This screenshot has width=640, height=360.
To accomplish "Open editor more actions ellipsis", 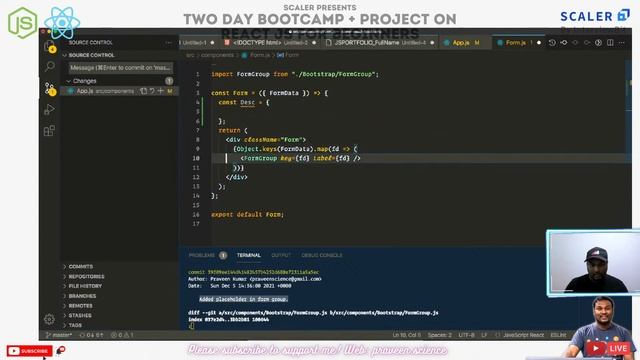I will 622,42.
